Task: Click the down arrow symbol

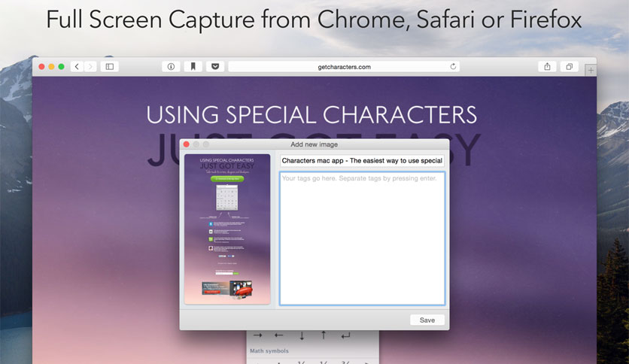Action: 302,336
